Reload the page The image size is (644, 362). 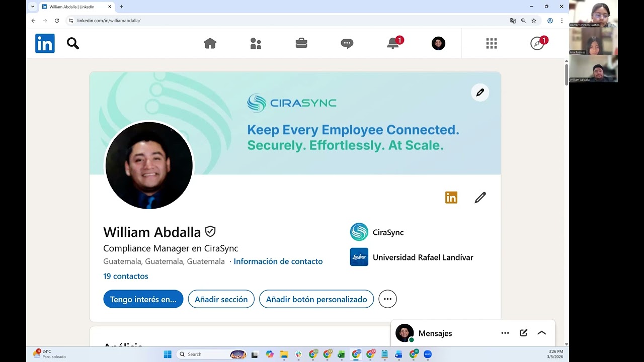point(57,21)
